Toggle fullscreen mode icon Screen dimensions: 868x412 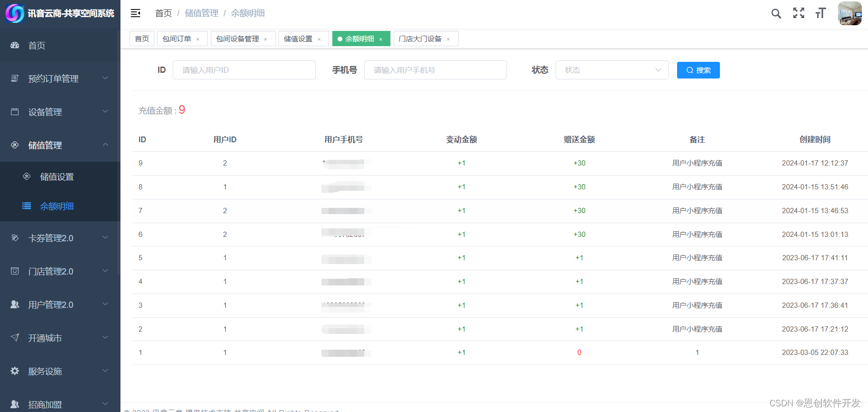point(798,13)
